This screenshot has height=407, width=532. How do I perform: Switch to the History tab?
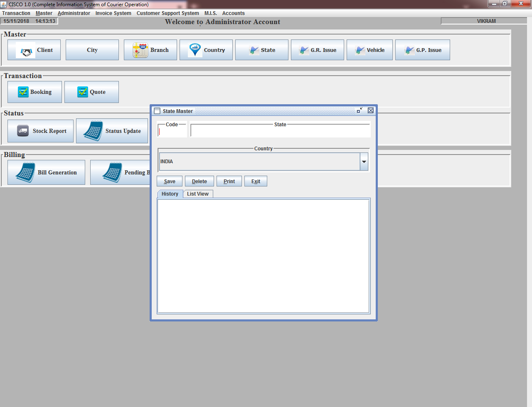coord(170,194)
